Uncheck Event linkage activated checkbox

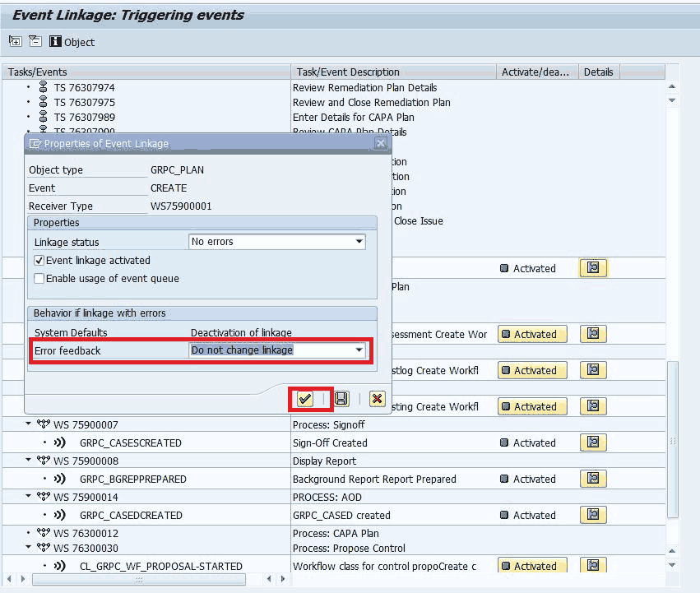click(39, 261)
